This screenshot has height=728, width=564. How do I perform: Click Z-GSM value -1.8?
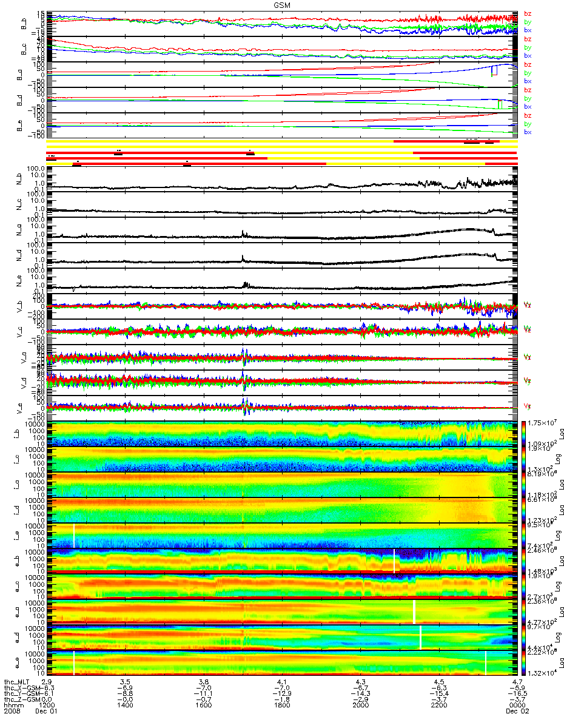282,700
